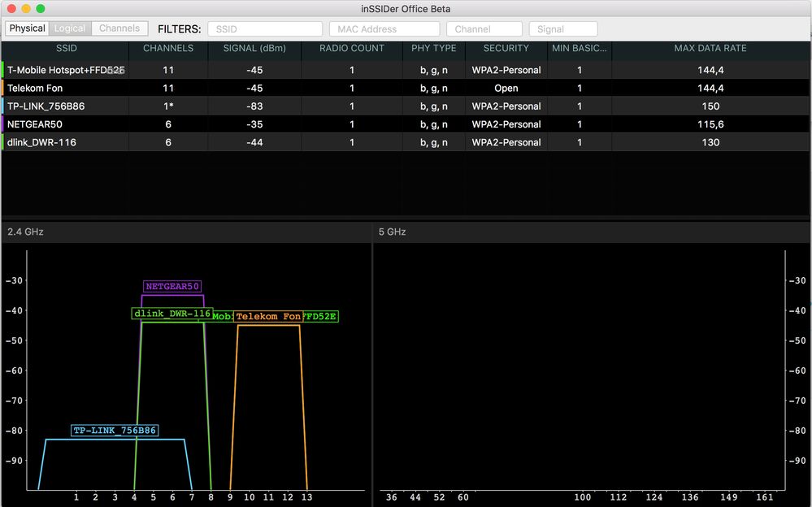Click max data rate 130 cell
Image resolution: width=812 pixels, height=507 pixels.
(x=710, y=142)
